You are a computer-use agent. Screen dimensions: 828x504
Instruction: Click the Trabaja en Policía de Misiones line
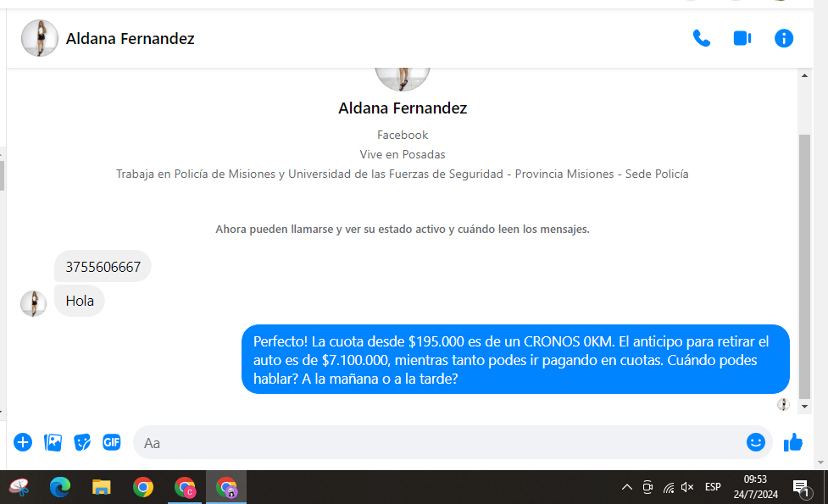(x=403, y=174)
